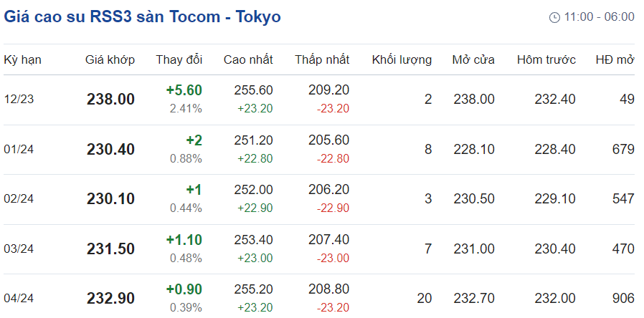Click the 238.00 matched price
This screenshot has width=644, height=318.
[110, 100]
